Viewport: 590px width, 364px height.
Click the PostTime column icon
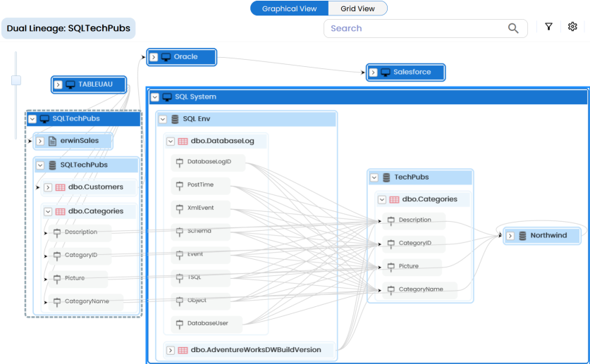[180, 185]
